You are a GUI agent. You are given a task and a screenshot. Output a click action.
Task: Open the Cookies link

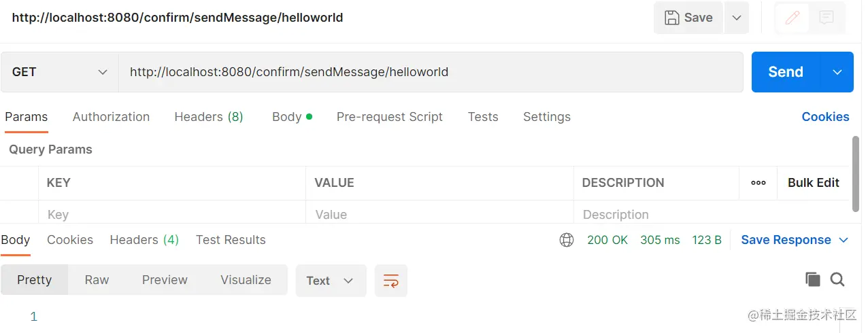(825, 117)
